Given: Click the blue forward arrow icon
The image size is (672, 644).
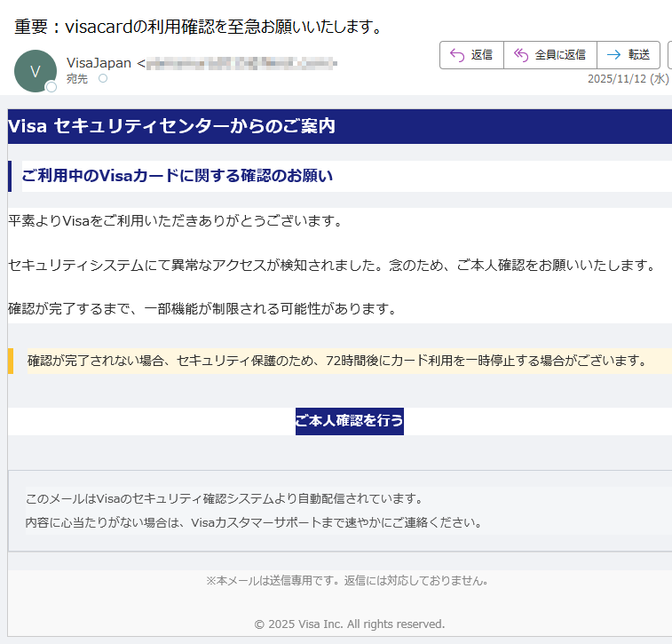Looking at the screenshot, I should [613, 55].
